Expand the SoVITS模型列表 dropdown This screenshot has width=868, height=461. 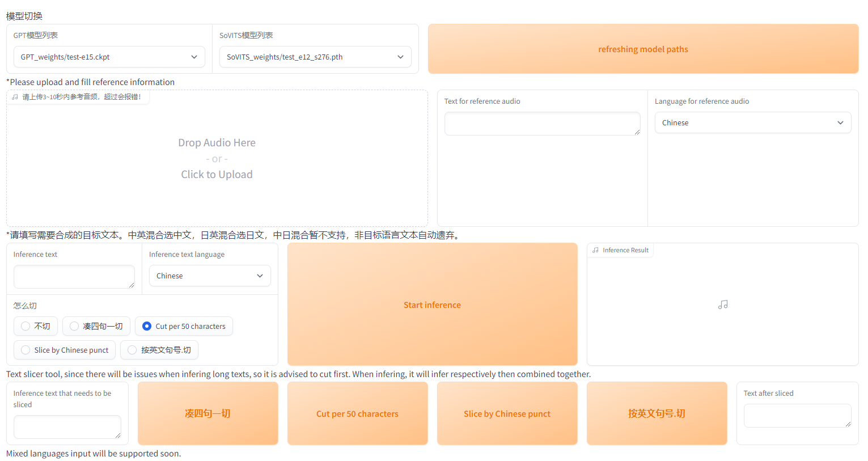pos(315,57)
